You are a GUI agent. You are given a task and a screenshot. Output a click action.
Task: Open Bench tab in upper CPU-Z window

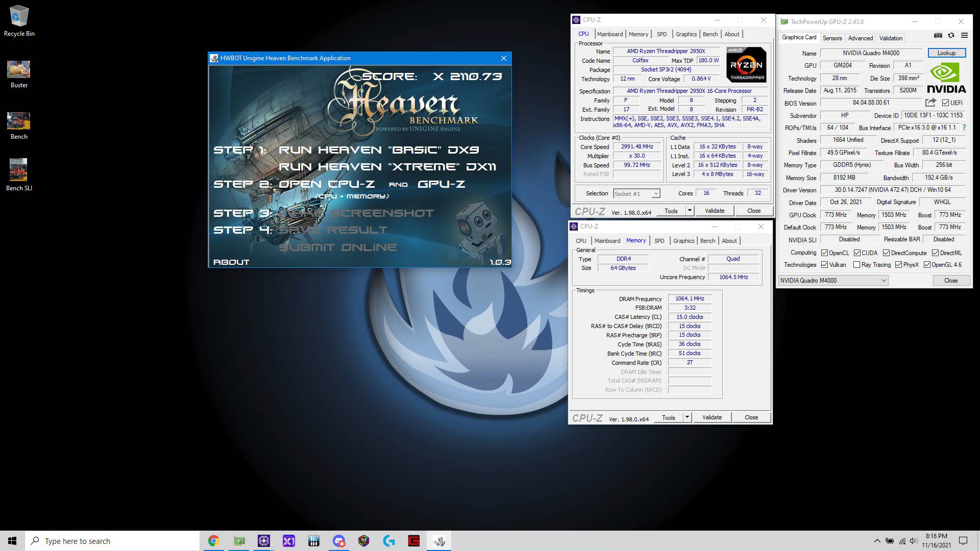click(x=710, y=34)
